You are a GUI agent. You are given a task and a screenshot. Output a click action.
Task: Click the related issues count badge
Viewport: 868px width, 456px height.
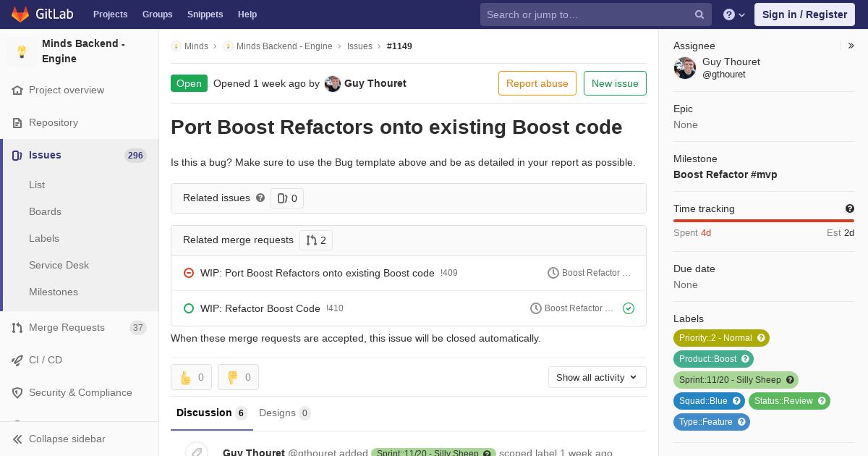287,198
